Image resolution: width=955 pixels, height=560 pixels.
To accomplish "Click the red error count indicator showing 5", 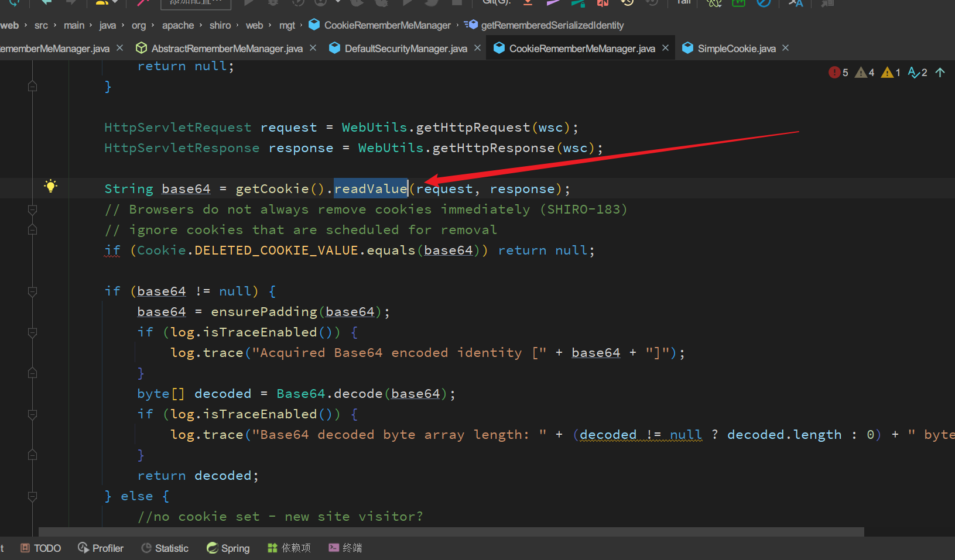I will pos(838,73).
